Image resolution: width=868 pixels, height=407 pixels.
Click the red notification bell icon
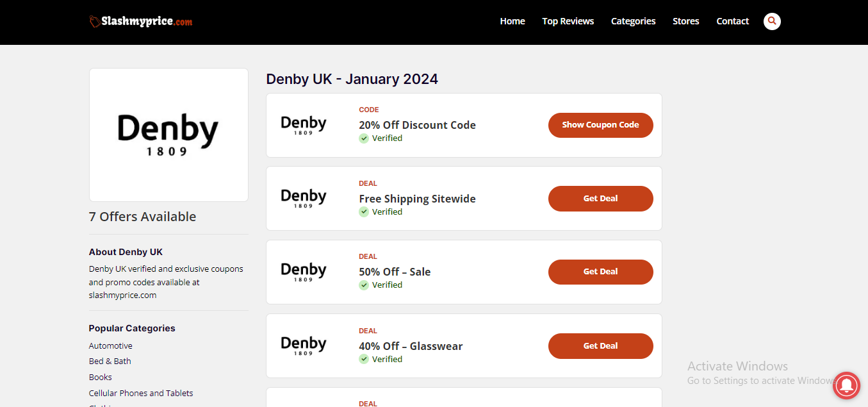[x=846, y=385]
